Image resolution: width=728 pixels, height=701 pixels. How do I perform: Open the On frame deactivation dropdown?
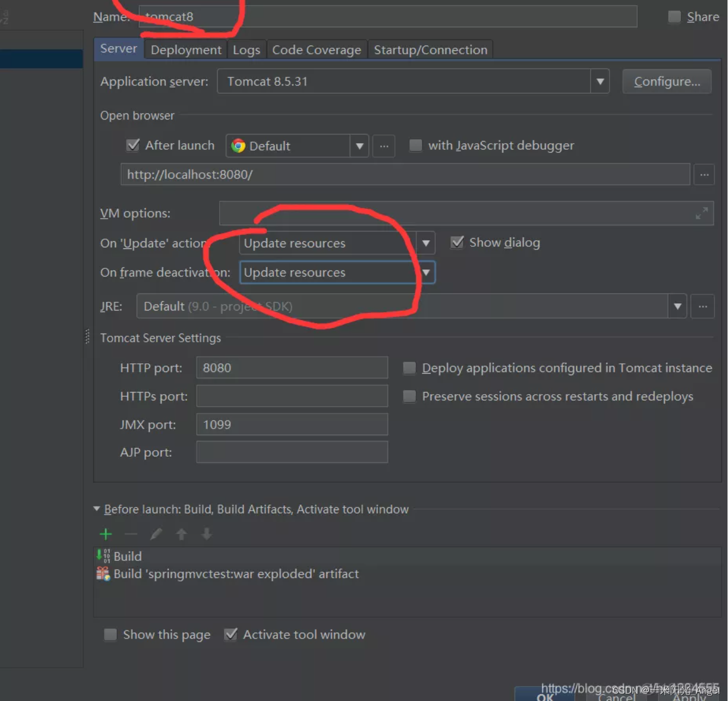(426, 272)
